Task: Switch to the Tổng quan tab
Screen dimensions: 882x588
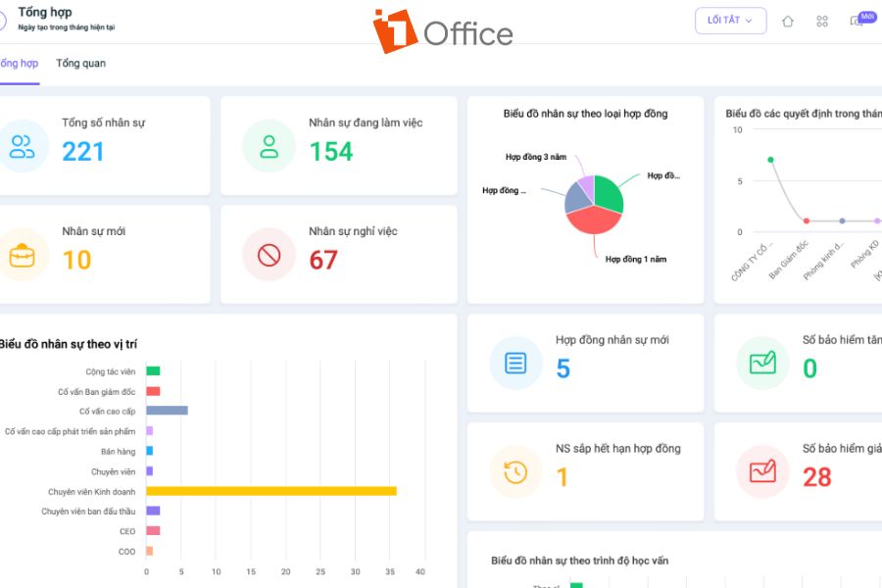Action: coord(79,63)
